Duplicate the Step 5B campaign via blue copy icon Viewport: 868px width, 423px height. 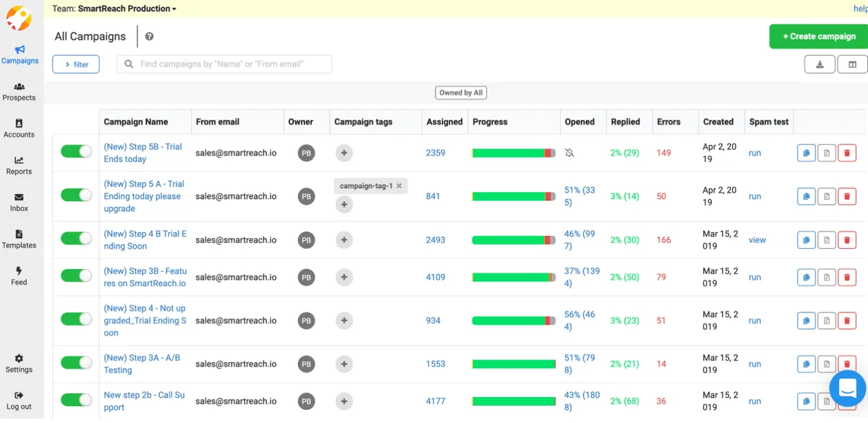pos(806,153)
